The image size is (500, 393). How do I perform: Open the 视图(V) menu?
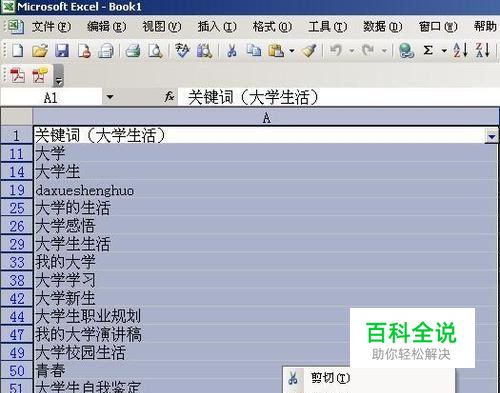coord(162,26)
